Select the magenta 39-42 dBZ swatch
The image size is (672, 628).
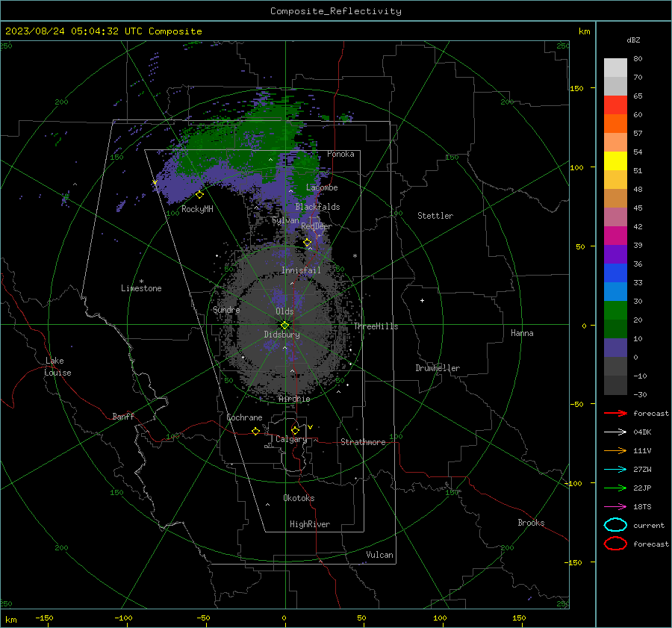coord(615,235)
